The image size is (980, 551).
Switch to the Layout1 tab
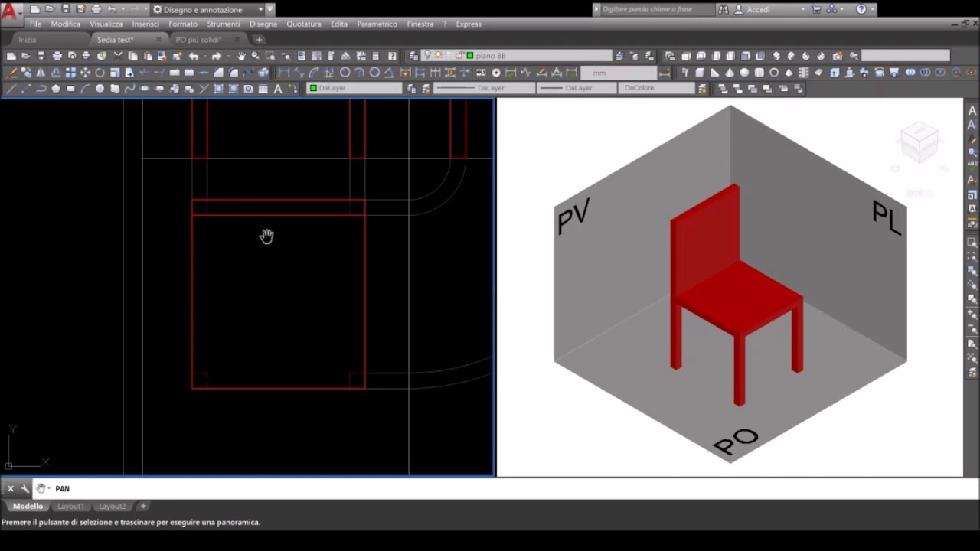[x=70, y=506]
